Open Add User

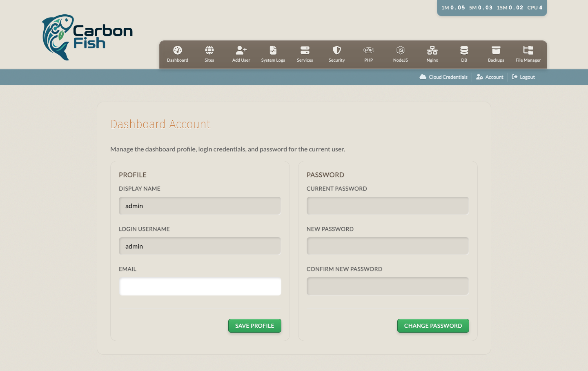point(241,53)
